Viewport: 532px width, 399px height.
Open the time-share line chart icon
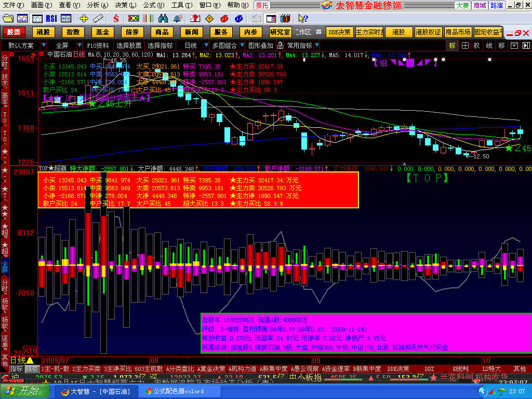[x=22, y=18]
